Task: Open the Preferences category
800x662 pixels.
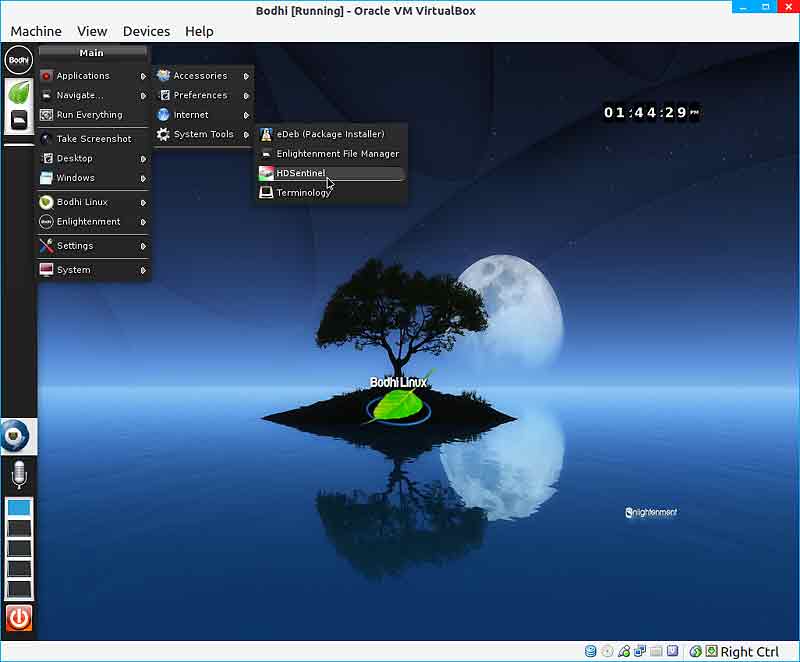Action: pyautogui.click(x=204, y=95)
